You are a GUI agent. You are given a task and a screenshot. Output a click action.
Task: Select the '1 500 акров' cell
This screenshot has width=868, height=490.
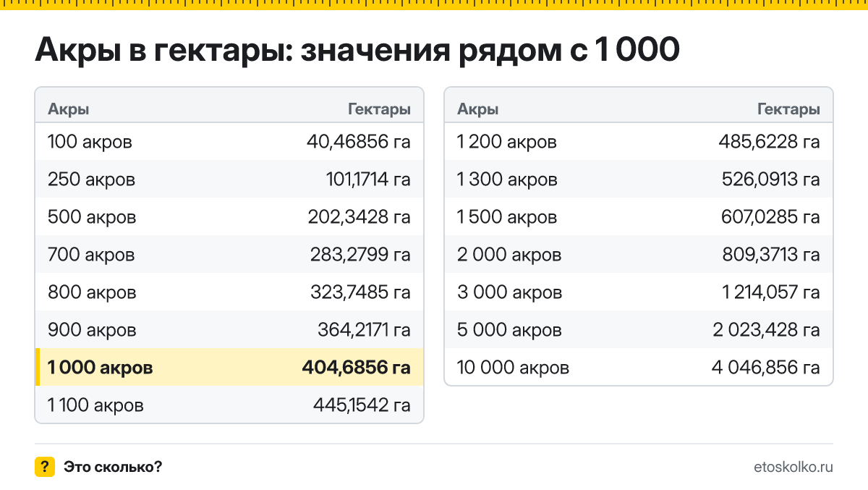(507, 217)
